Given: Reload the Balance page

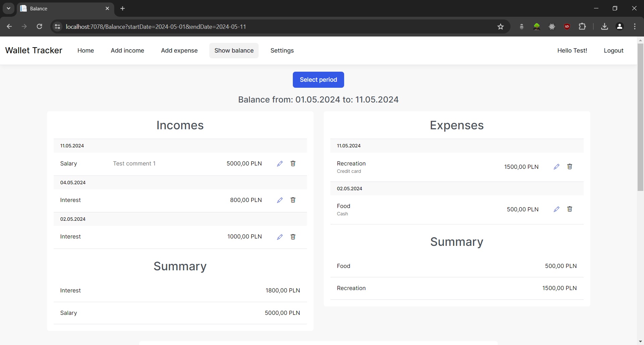Looking at the screenshot, I should (39, 26).
